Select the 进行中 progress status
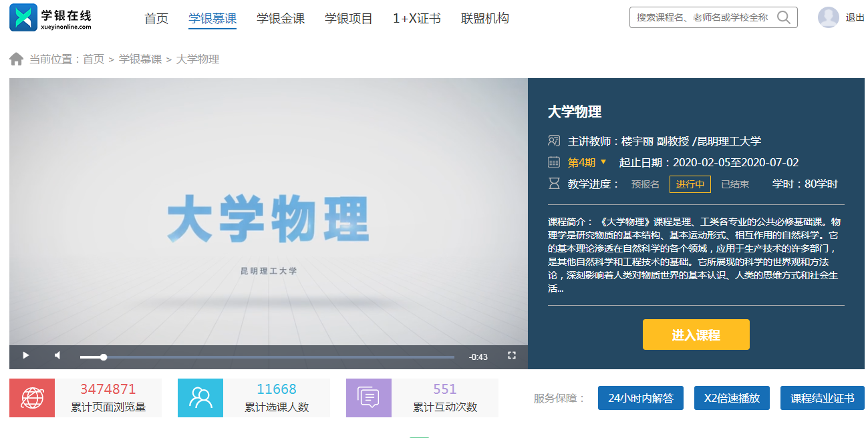 pos(690,184)
